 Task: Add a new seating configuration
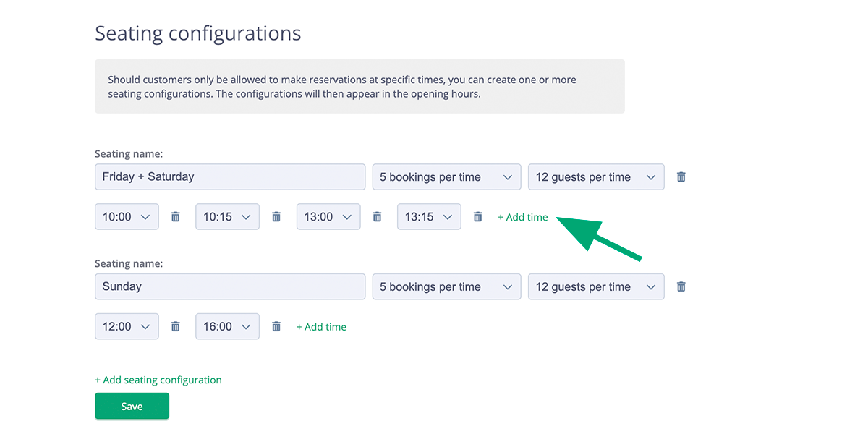[158, 379]
